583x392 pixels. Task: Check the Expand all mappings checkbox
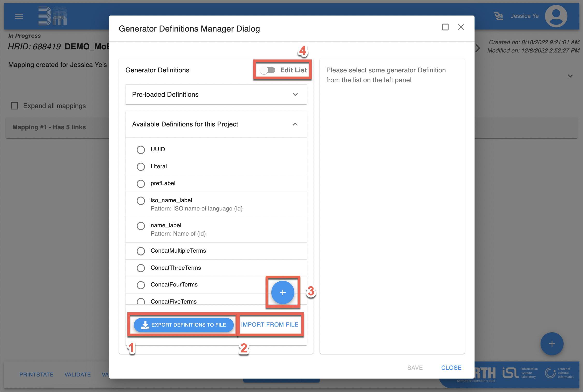tap(14, 106)
